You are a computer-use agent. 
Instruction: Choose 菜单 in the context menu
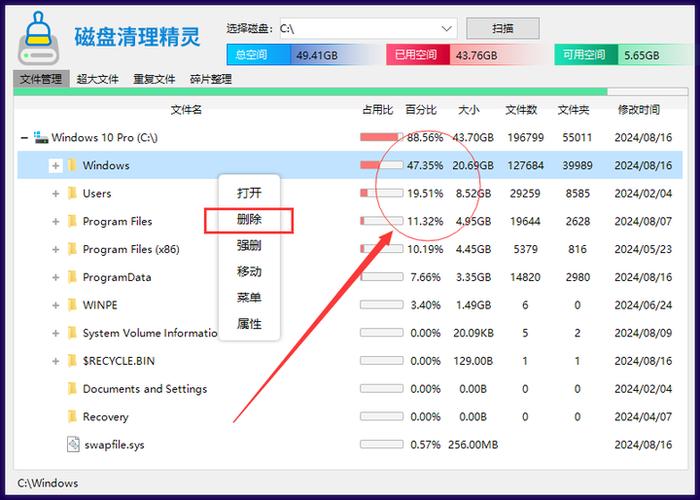[249, 297]
